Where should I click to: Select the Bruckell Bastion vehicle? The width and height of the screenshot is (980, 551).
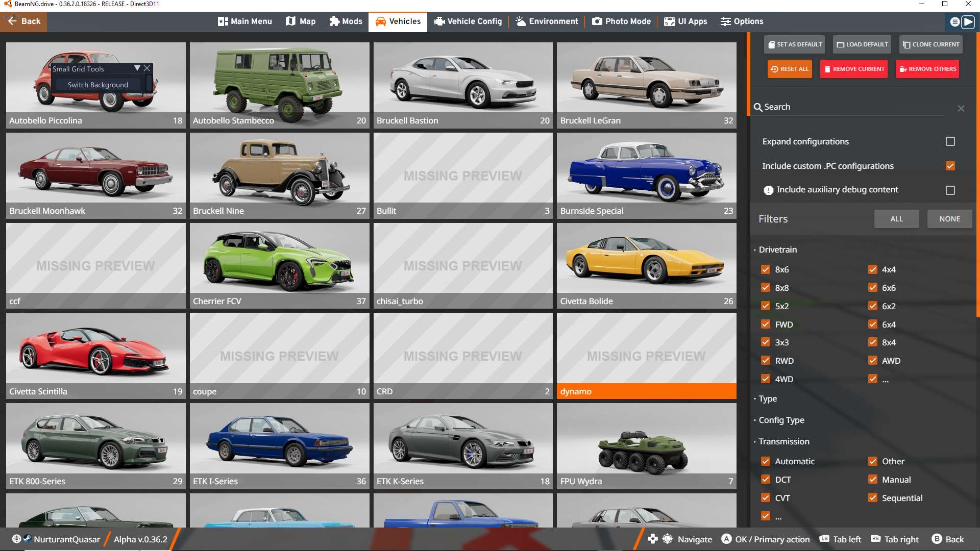point(463,85)
